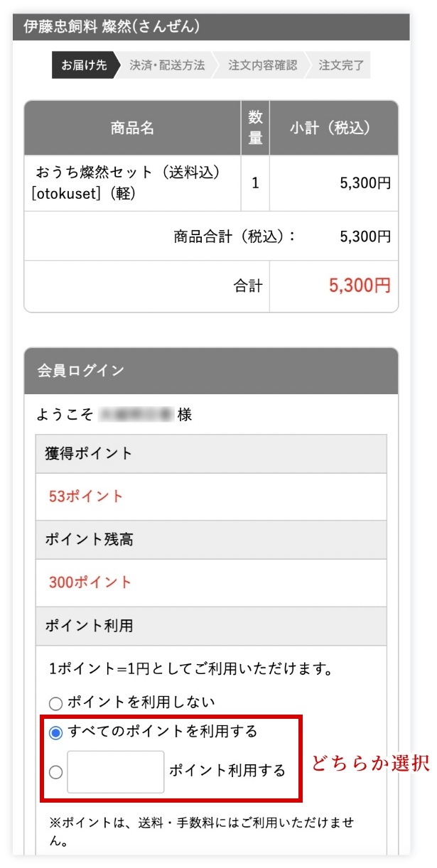This screenshot has height=868, width=437.
Task: Click the おうち燦然セット product name
Action: 128,172
